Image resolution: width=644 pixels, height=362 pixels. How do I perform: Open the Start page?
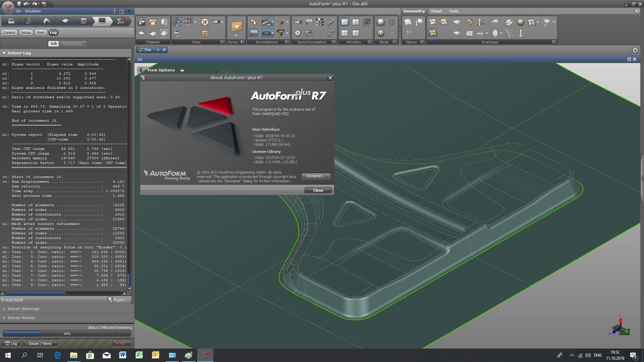(x=41, y=33)
